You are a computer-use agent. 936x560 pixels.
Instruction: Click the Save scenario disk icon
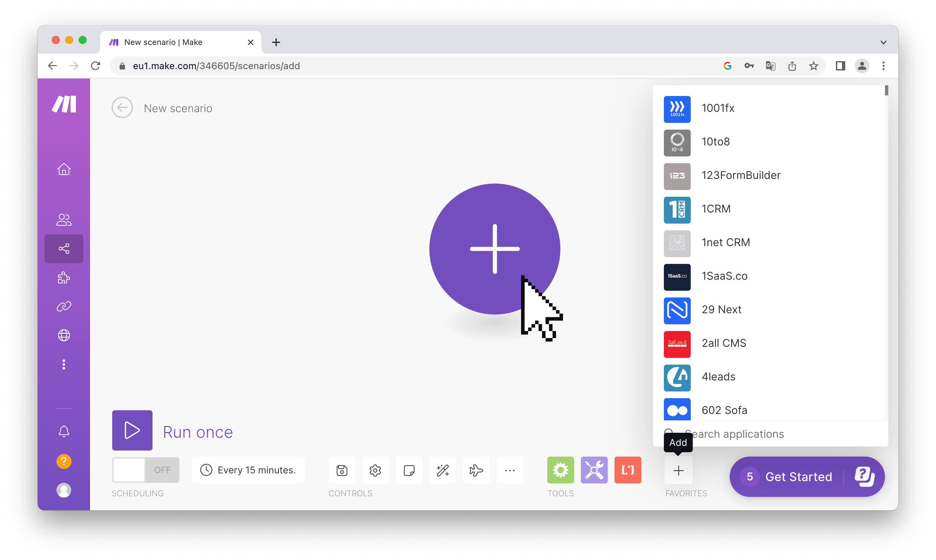(342, 470)
